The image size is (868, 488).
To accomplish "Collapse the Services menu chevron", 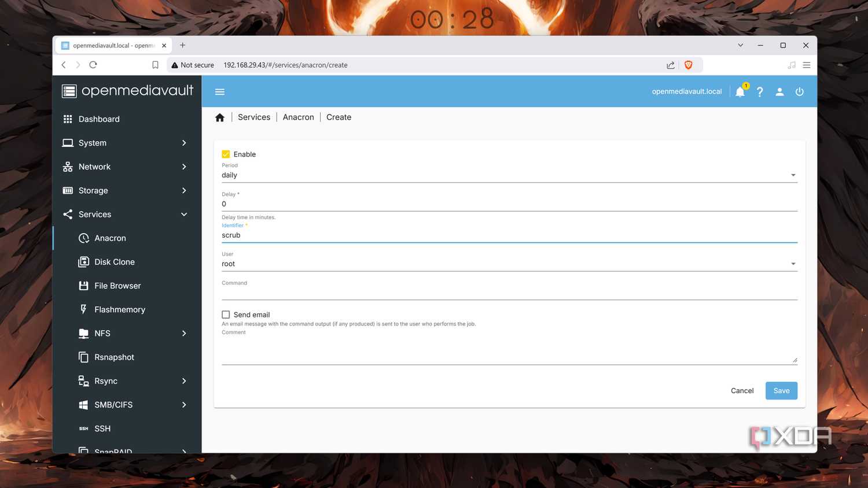I will (x=184, y=214).
